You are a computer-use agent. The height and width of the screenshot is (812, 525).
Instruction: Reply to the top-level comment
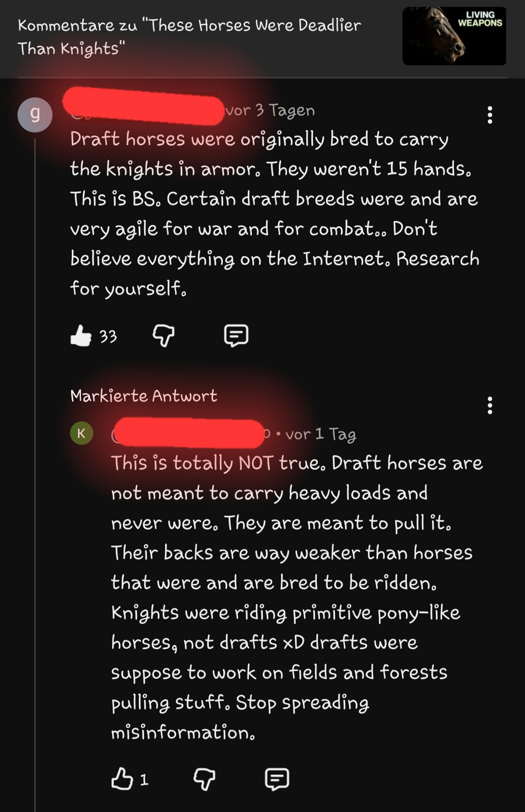[x=236, y=336]
